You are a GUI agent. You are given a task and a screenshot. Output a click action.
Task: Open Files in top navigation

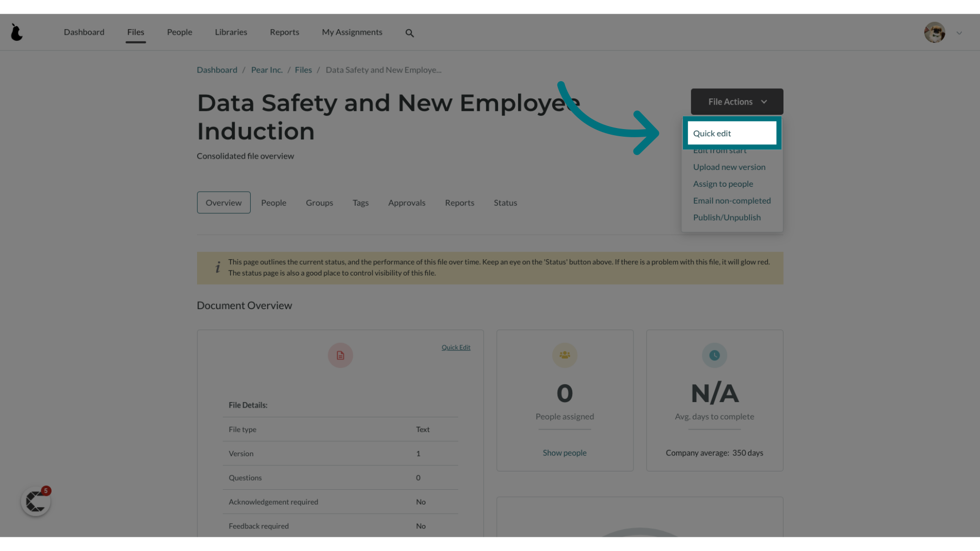(x=136, y=32)
